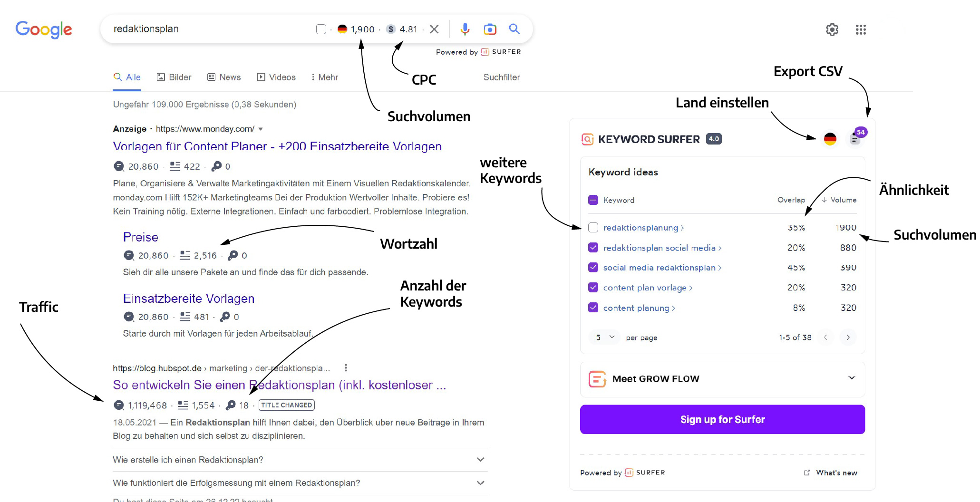Open HubSpot 'So entwickeln Sie einen Redaktionsplan' result

click(280, 385)
